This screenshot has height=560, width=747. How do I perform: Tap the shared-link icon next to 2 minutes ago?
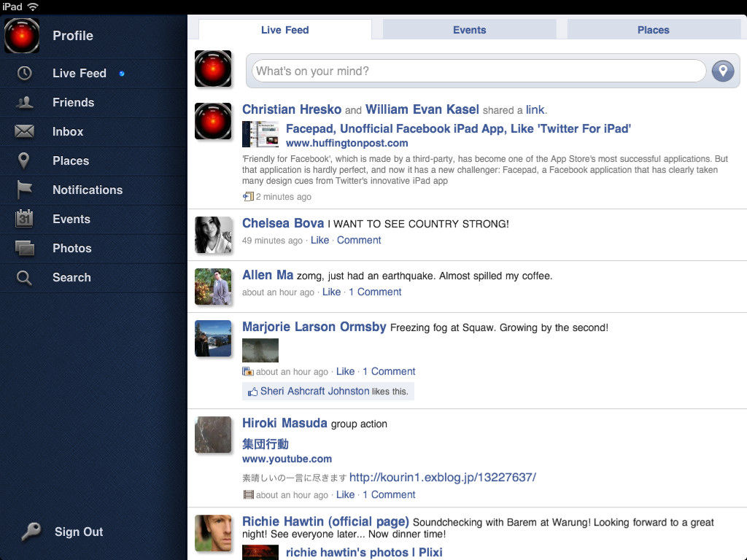[248, 197]
